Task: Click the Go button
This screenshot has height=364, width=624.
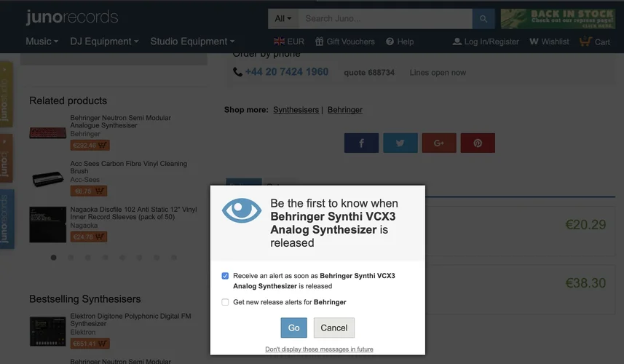Action: [x=293, y=328]
